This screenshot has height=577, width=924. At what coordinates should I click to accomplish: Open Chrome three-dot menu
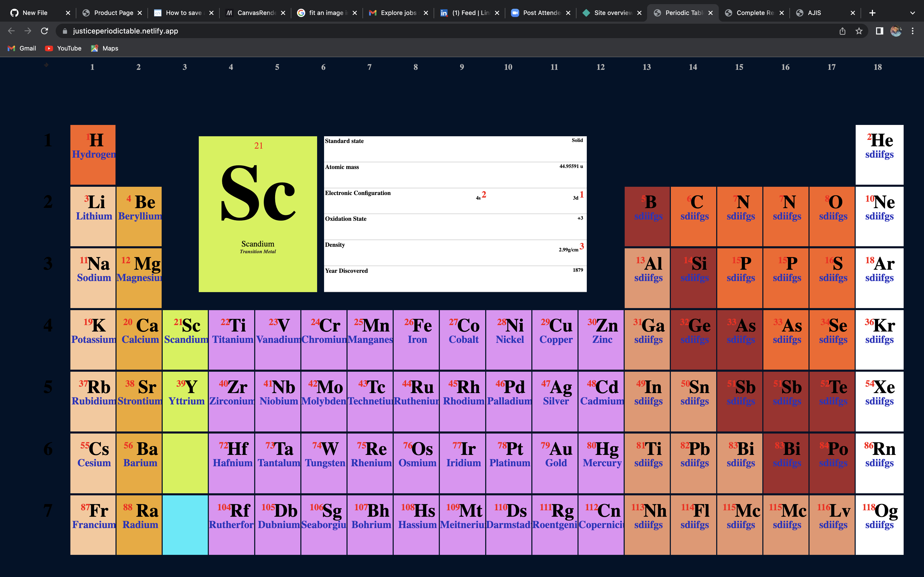click(913, 31)
